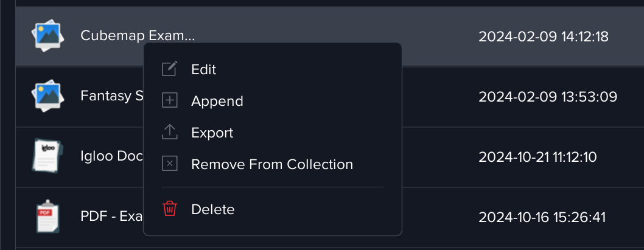This screenshot has width=644, height=250.
Task: Choose the Edit text in the context menu
Action: [x=203, y=69]
